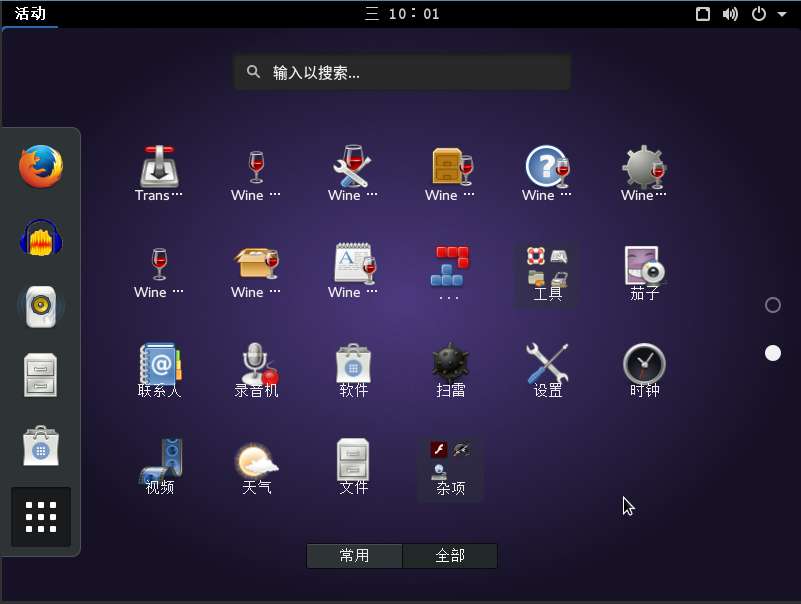Open Wine app with plain glass icon in first row
801x604 pixels.
click(256, 174)
